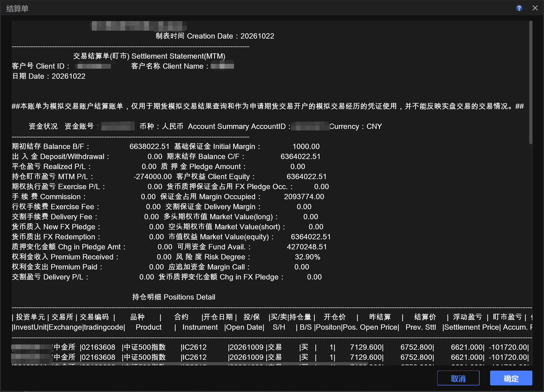544x392 pixels.
Task: Click the Balance C/F value 6364022.51
Action: point(300,156)
